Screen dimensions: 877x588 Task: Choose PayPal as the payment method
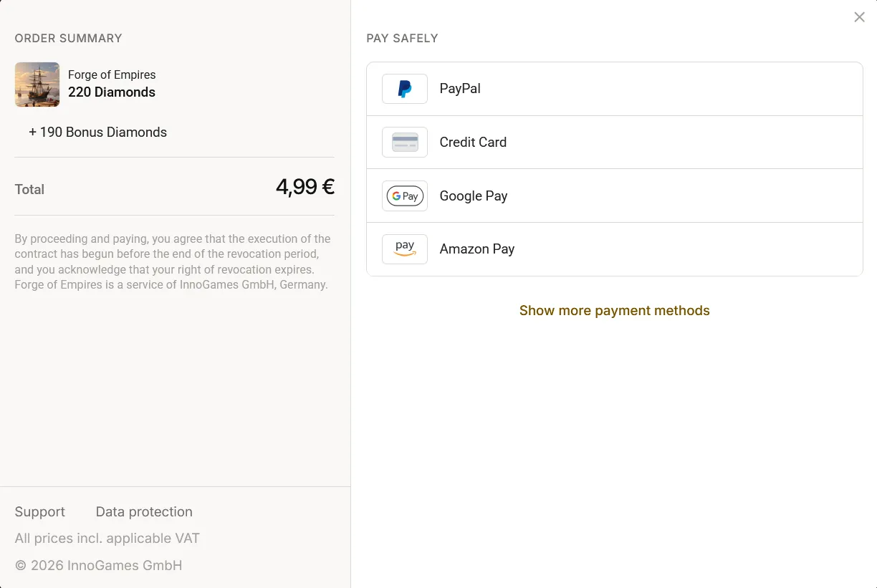615,89
